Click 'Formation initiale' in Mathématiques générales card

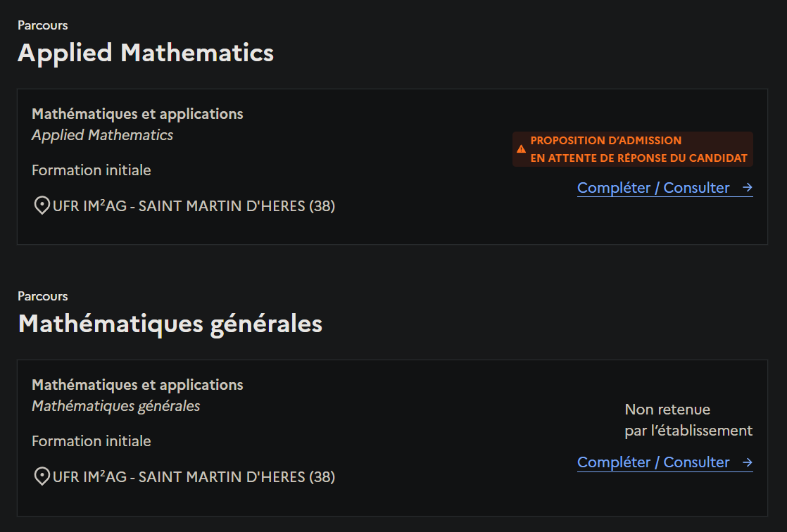[92, 441]
